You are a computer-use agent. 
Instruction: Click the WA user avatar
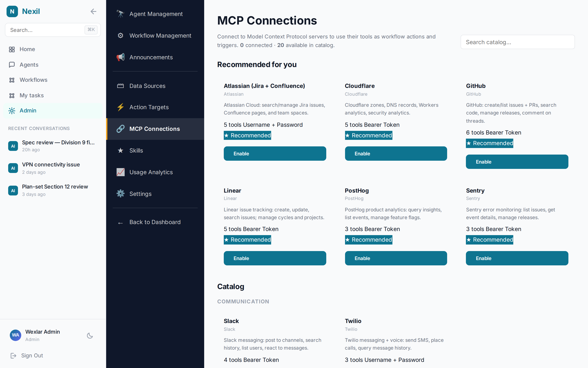pyautogui.click(x=16, y=335)
